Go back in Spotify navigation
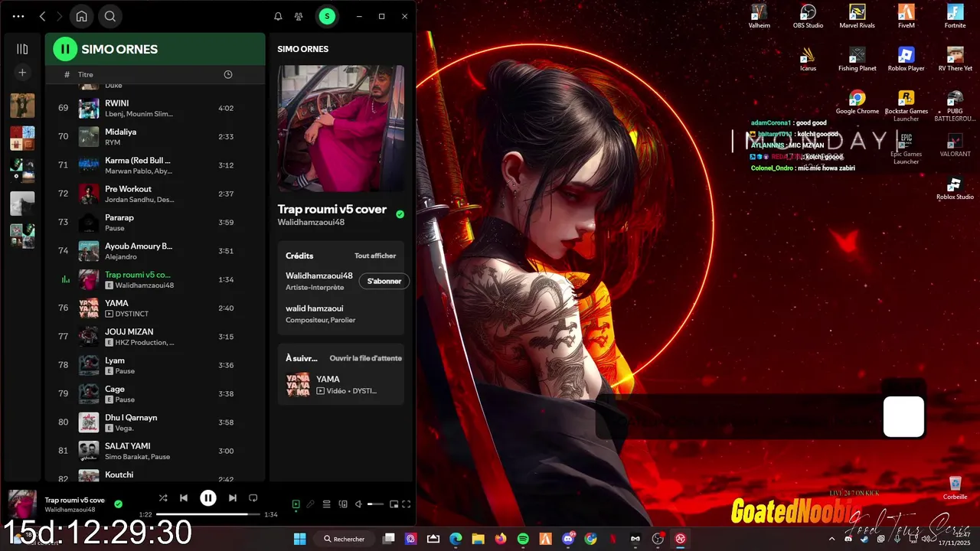This screenshot has width=980, height=551. pyautogui.click(x=42, y=16)
